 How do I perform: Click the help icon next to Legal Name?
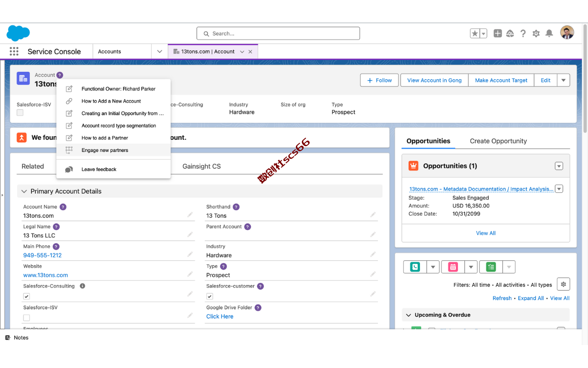(56, 227)
